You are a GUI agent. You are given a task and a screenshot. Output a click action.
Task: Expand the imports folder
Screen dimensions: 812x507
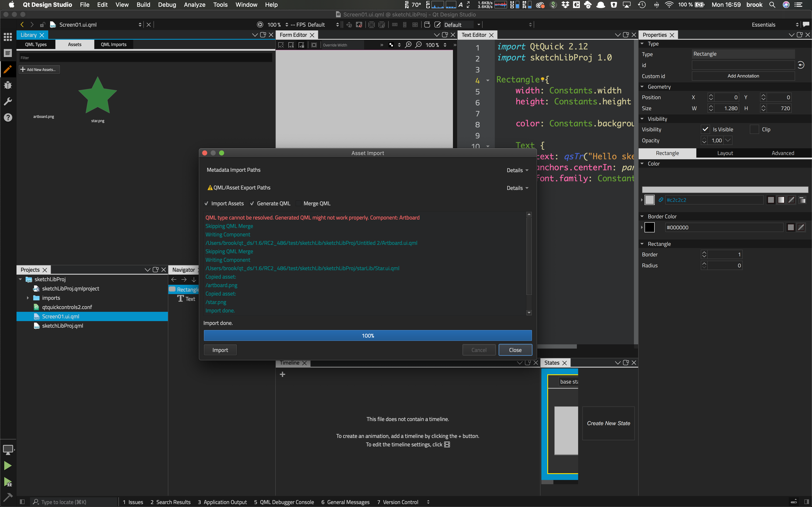pos(28,298)
